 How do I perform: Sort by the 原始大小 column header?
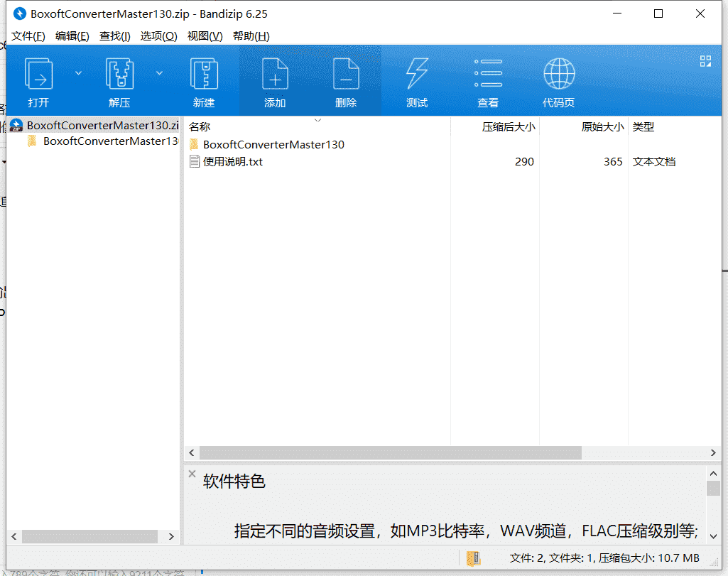coord(603,126)
